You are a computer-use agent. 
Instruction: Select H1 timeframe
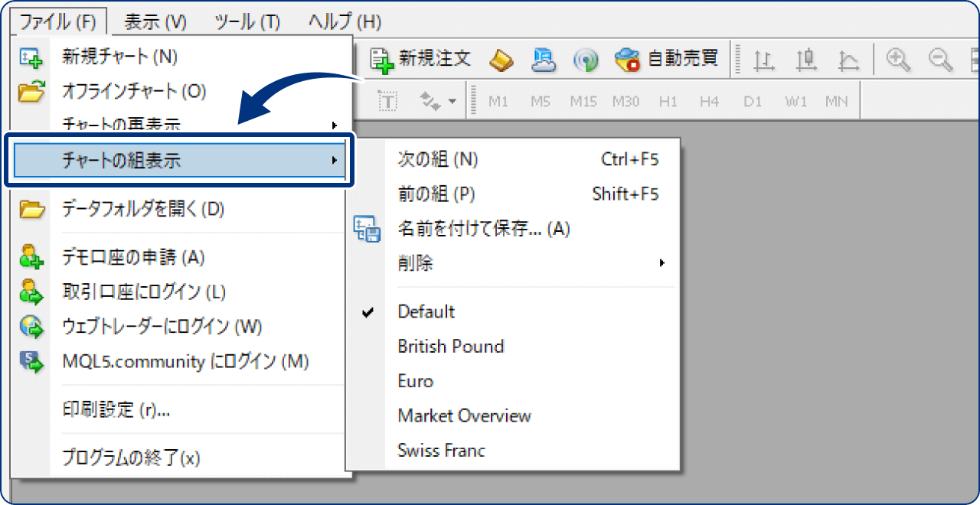click(668, 101)
